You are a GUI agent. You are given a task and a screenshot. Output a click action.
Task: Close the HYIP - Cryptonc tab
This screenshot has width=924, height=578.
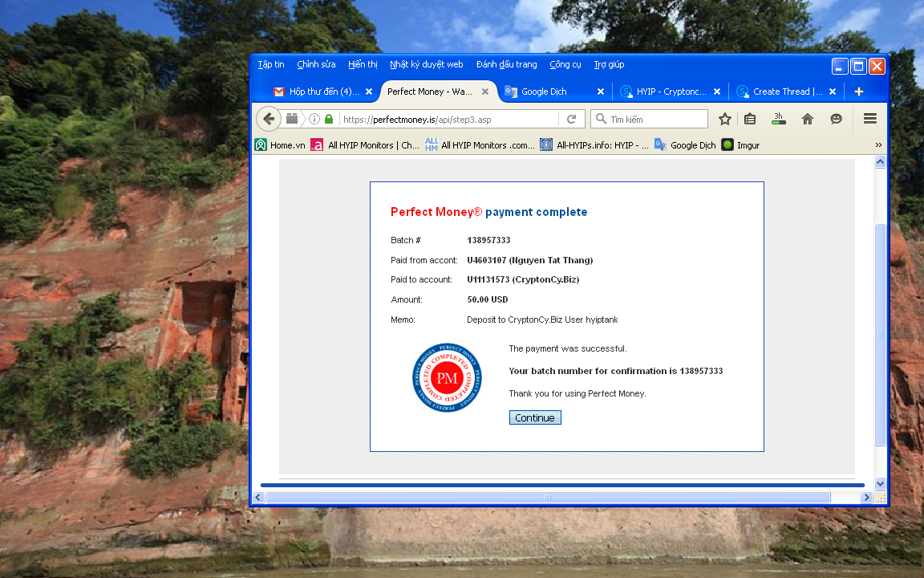pos(716,92)
